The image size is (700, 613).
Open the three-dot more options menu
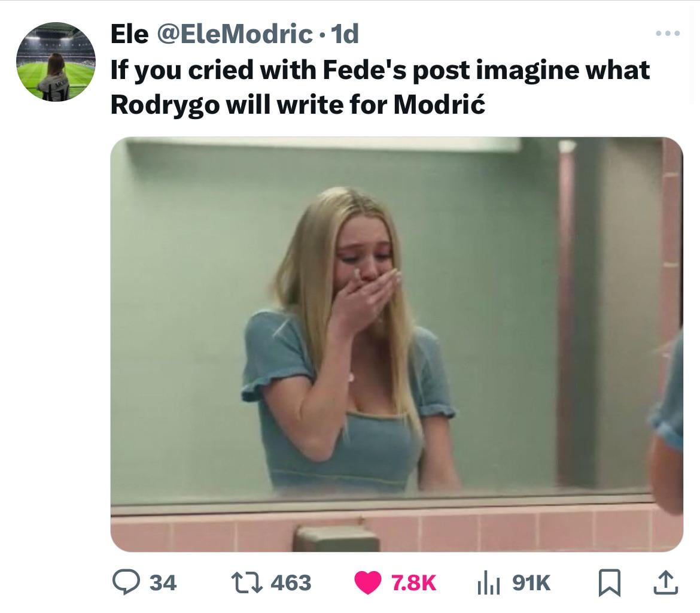[668, 33]
